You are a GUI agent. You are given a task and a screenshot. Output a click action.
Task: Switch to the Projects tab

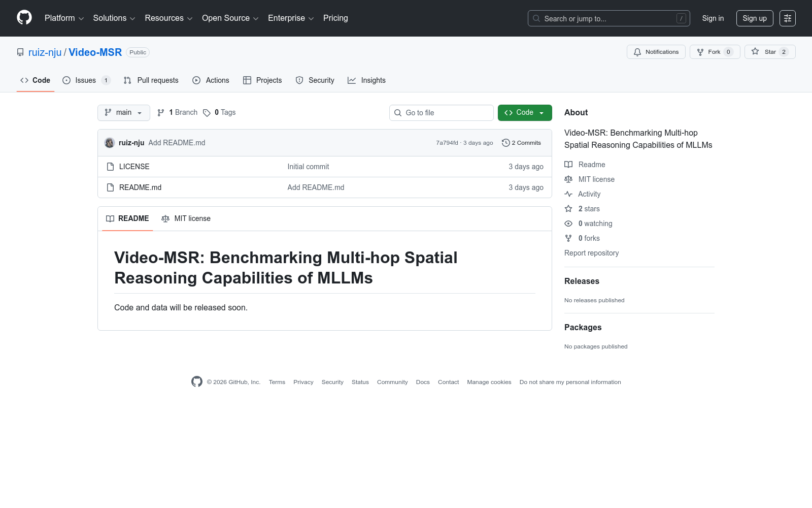(x=262, y=80)
